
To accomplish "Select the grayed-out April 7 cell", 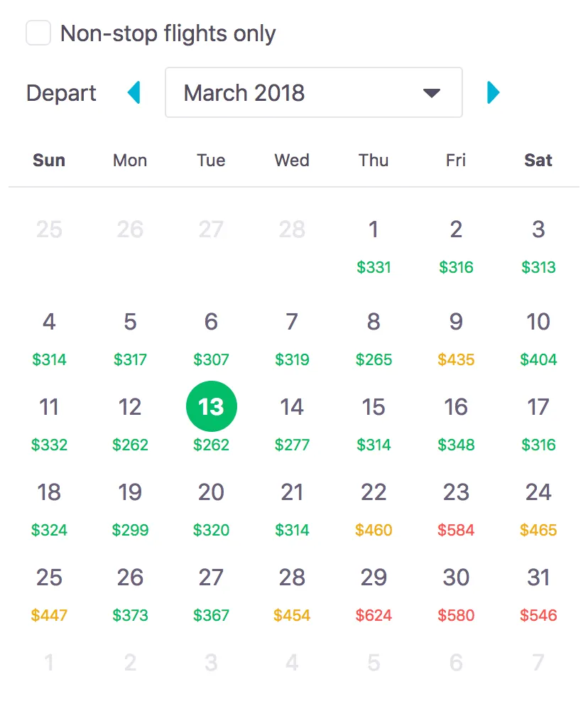I will (x=538, y=662).
